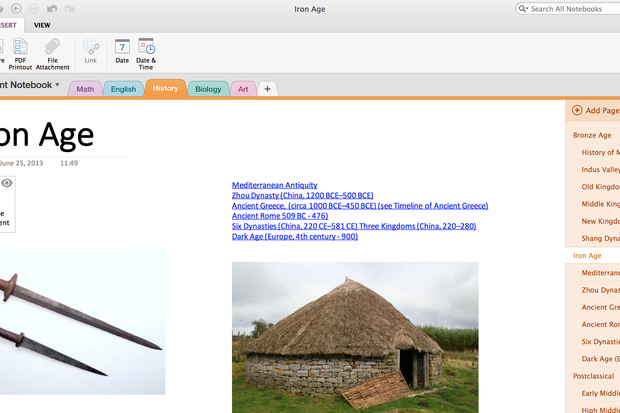The width and height of the screenshot is (620, 413).
Task: Click the June 25, 2013 page date
Action: 21,163
